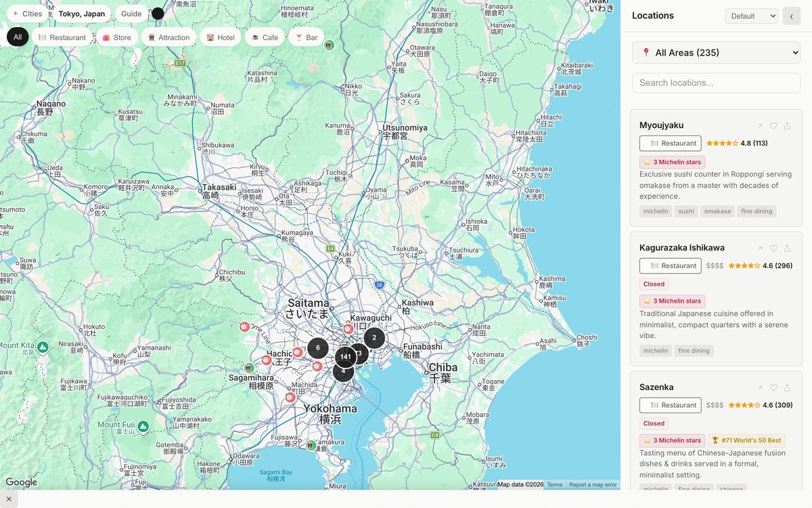This screenshot has width=812, height=508.
Task: Open the map cluster marked 2
Action: 374,337
